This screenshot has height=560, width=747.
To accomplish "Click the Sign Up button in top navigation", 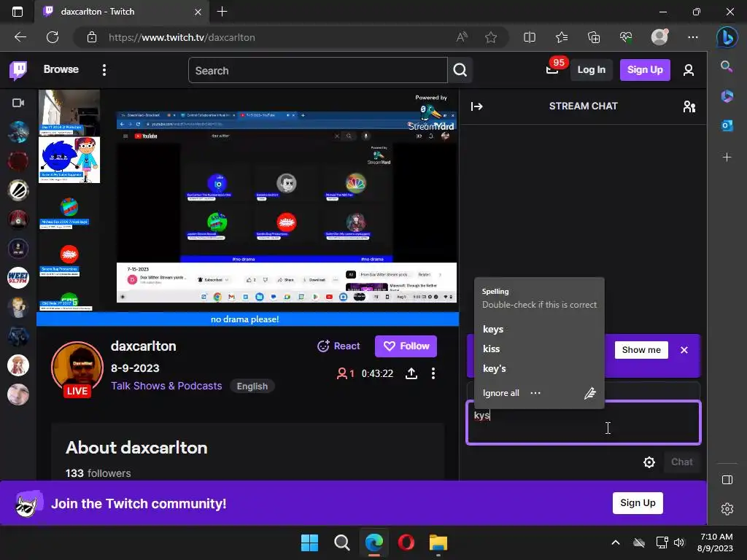I will 645,70.
